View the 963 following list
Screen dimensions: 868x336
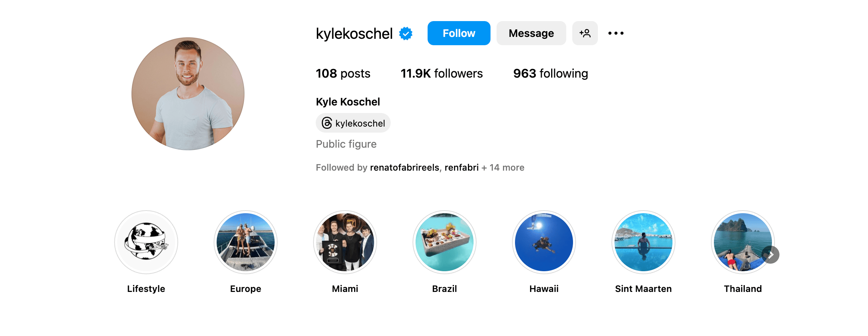coord(550,73)
